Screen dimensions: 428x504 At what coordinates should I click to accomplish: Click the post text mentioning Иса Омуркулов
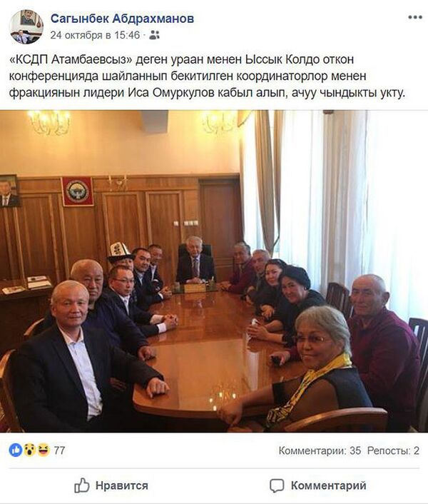(208, 76)
